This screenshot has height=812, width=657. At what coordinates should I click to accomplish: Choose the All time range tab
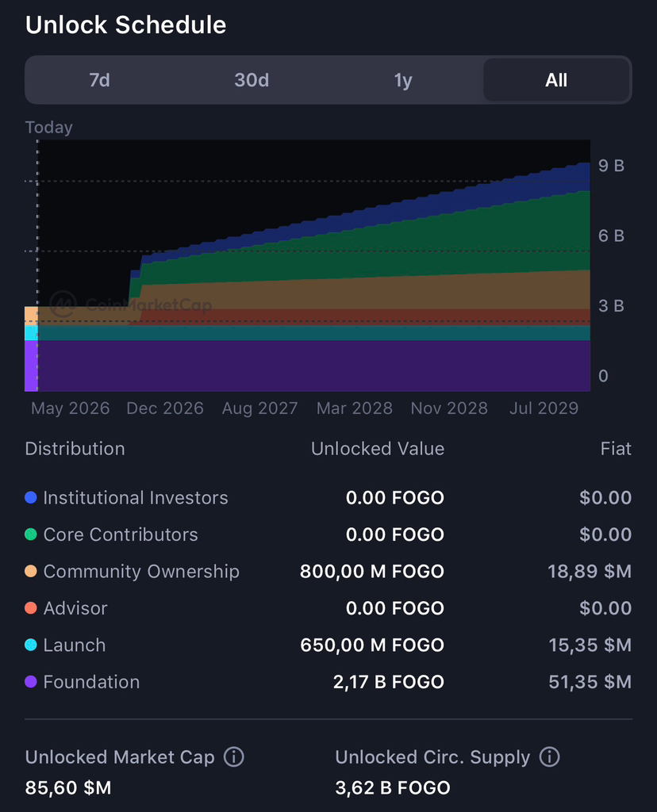tap(556, 80)
